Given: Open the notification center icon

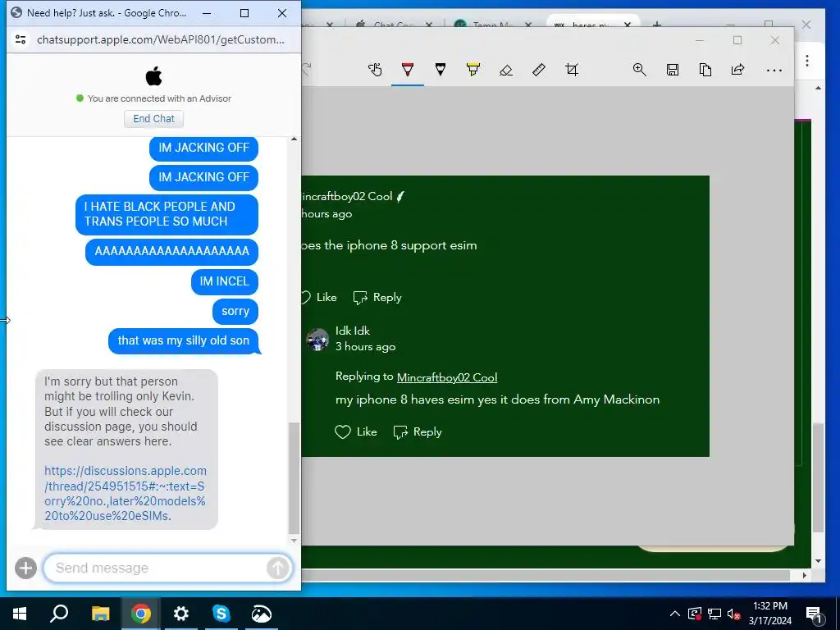Looking at the screenshot, I should coord(813,614).
